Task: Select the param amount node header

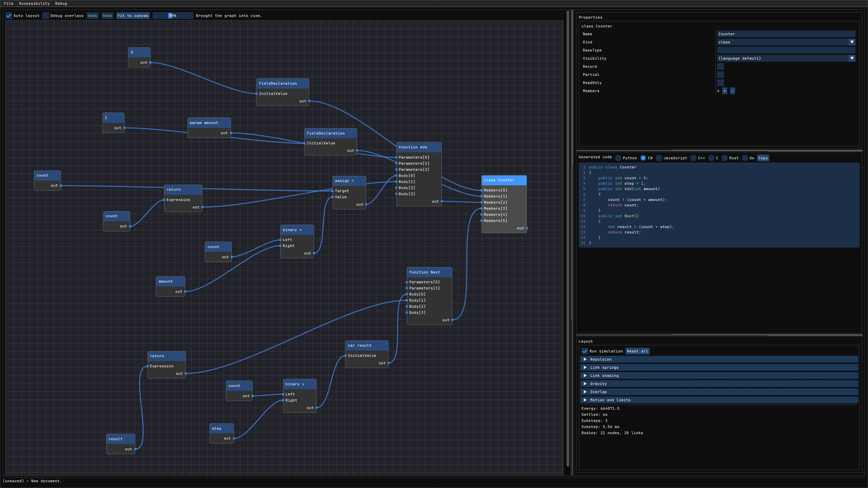Action: 209,123
